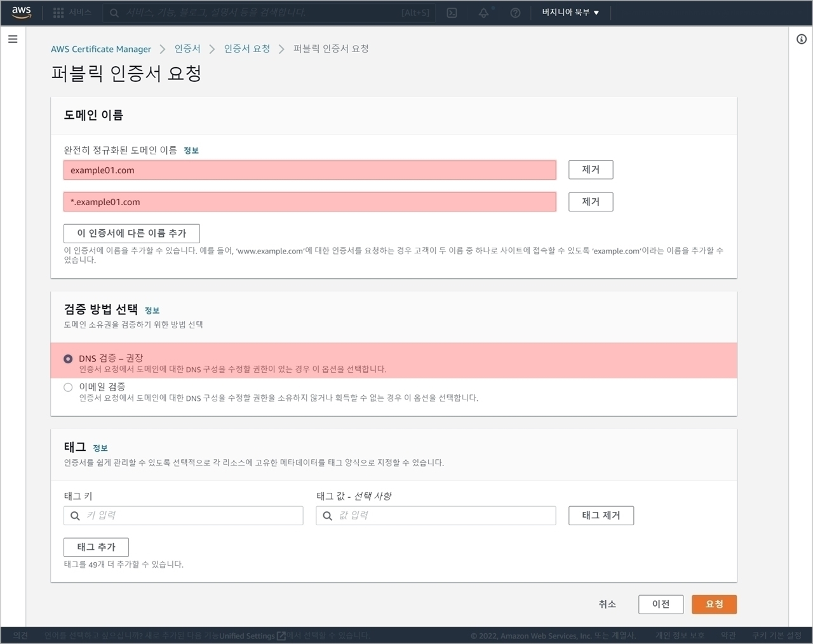Click the 태그 제거 button
813x644 pixels.
(601, 515)
